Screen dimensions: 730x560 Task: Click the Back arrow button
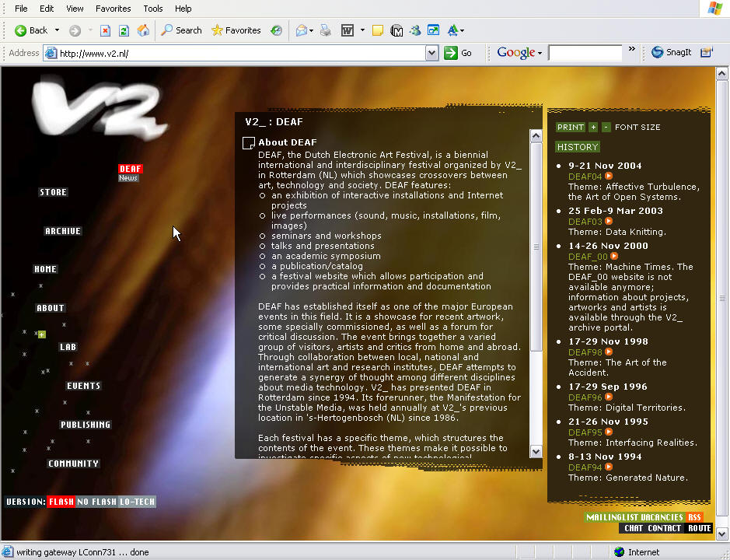(x=31, y=30)
